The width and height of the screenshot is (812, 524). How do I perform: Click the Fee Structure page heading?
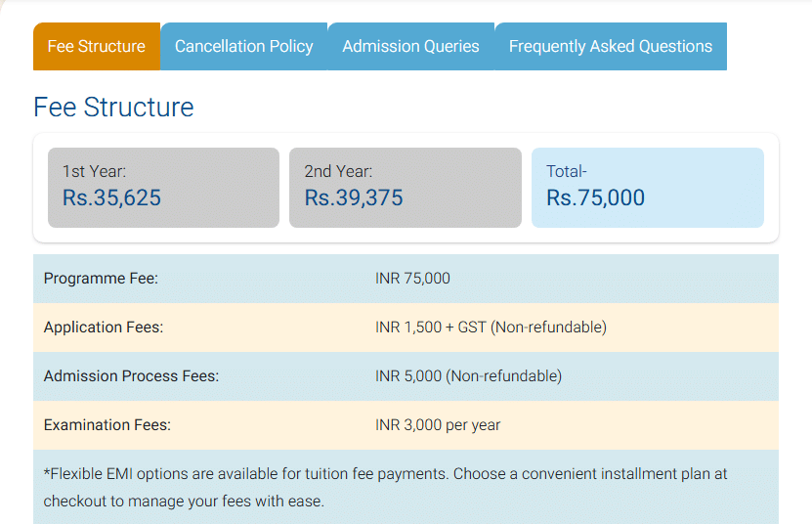click(x=113, y=107)
